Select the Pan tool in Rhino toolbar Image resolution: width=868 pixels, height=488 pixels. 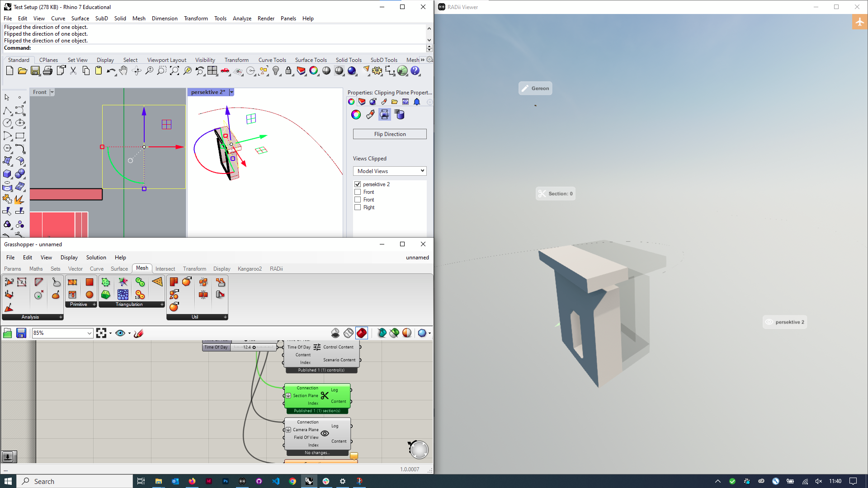point(123,71)
